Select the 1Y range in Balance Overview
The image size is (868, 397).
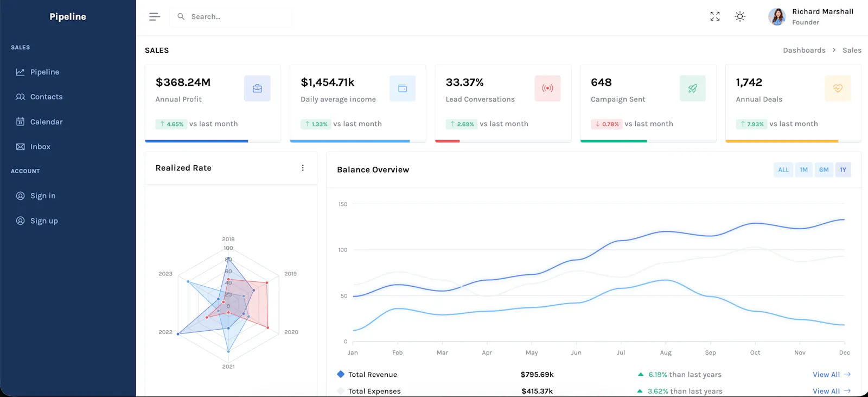(x=843, y=170)
